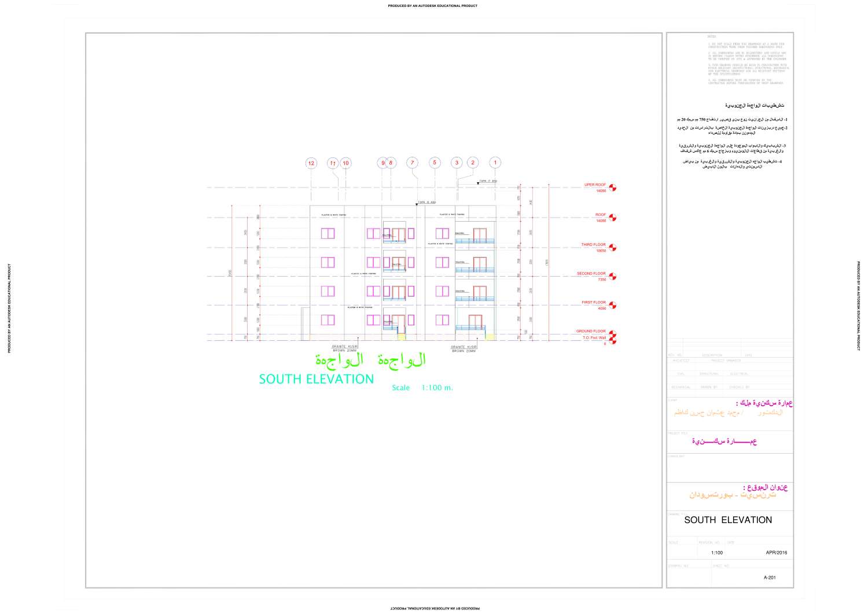
Task: Select grid bubble number 1
Action: tap(495, 163)
